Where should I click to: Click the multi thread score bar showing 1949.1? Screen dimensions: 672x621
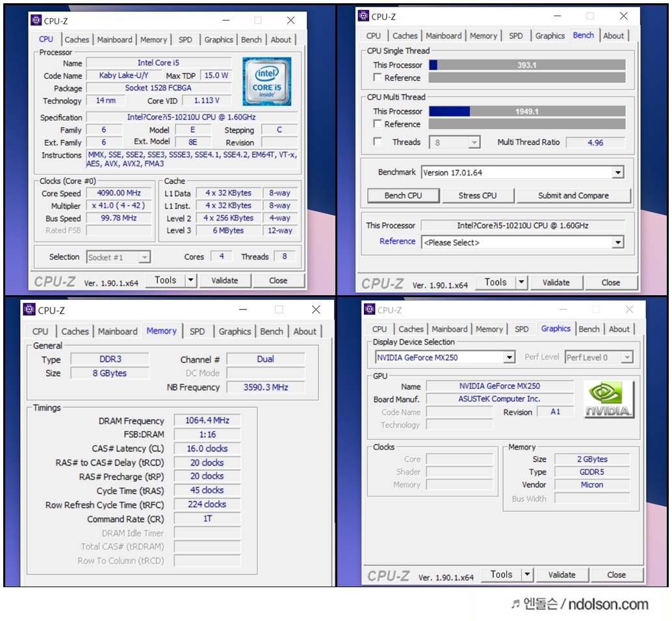point(526,111)
